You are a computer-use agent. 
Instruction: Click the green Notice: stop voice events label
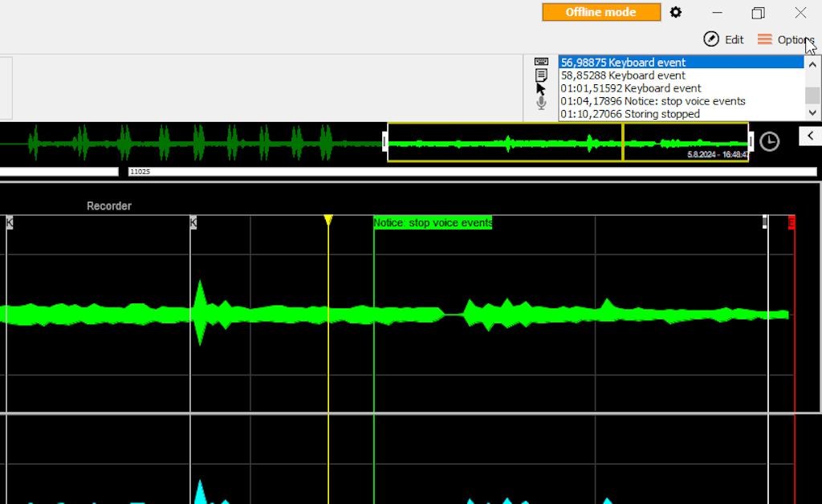[x=433, y=222]
